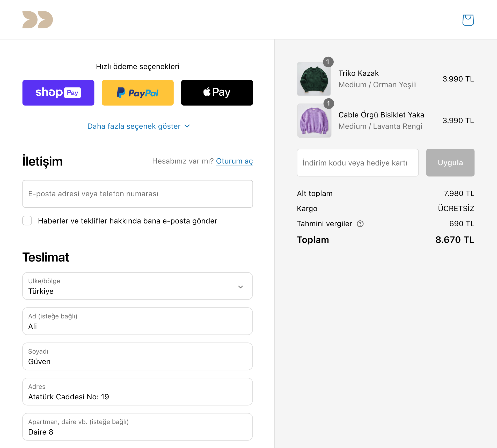Expand Daha fazla seçenek göster

139,126
